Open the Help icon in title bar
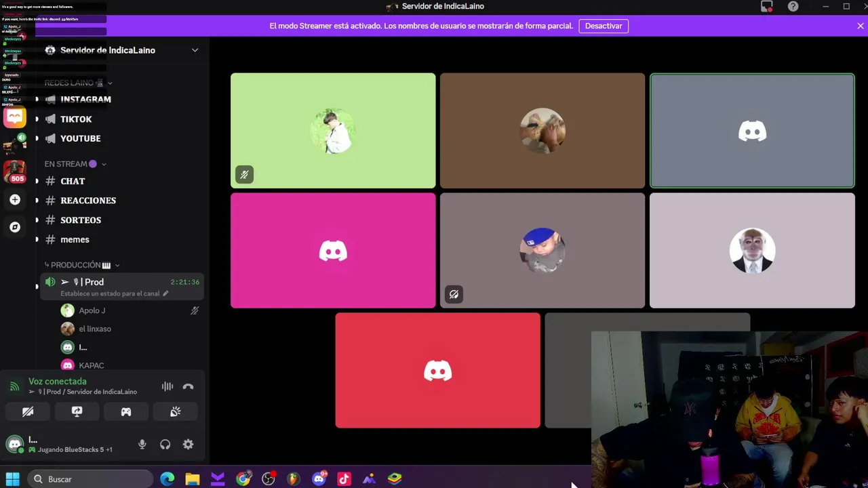 tap(793, 7)
